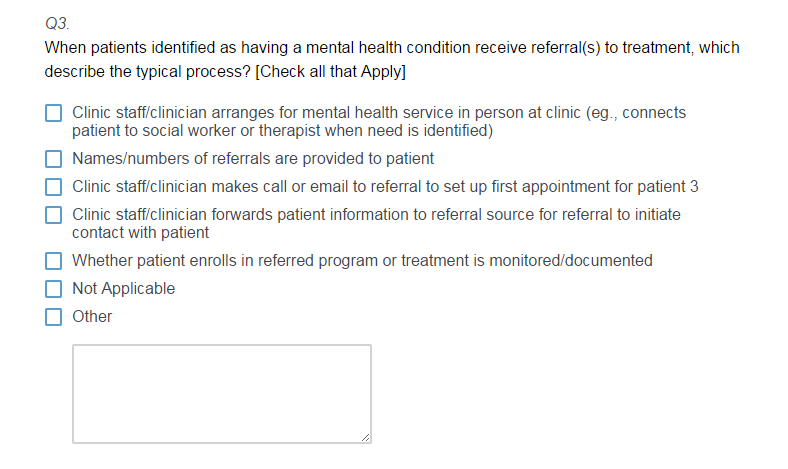Screen dimensions: 788x469
Task: Check the in-person mental health service option
Action: (54, 114)
